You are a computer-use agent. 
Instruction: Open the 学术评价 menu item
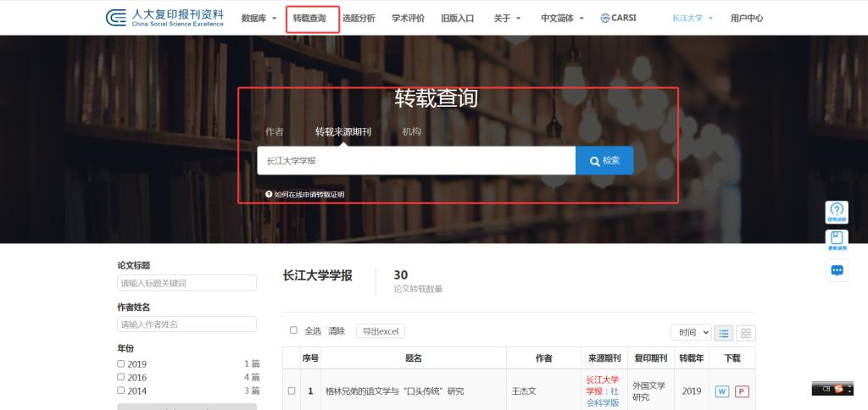point(408,19)
